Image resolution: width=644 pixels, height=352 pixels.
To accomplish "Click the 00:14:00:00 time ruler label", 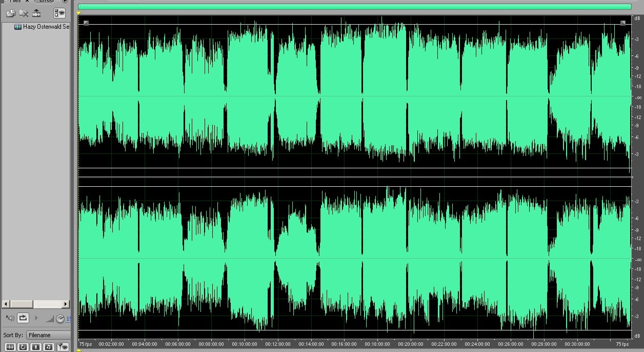I will coord(311,344).
